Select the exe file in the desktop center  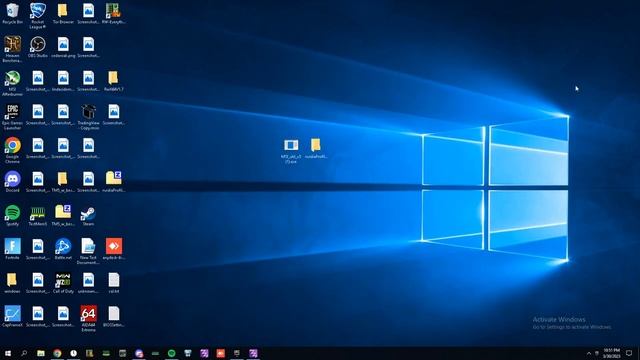(291, 151)
